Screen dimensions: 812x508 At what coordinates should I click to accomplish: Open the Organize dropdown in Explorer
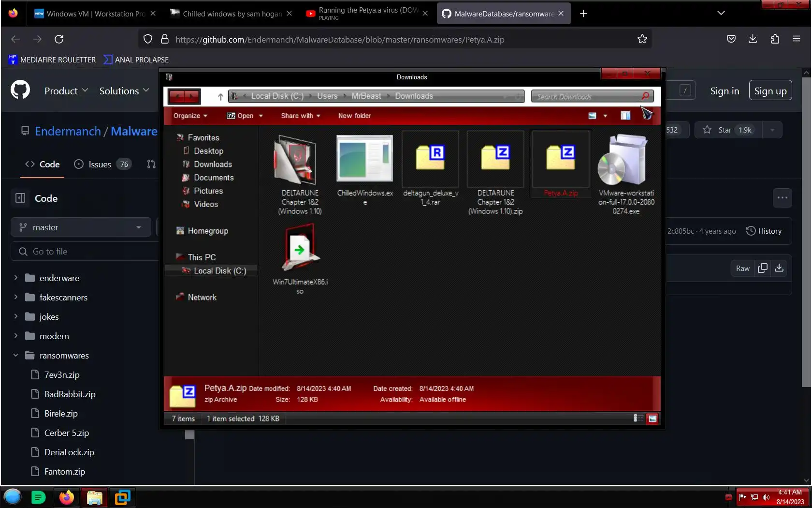tap(190, 116)
